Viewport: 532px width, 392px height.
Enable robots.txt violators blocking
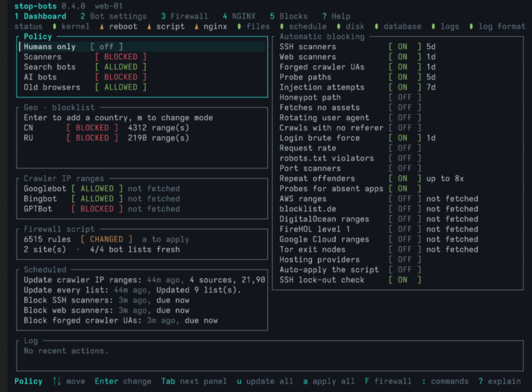(405, 159)
